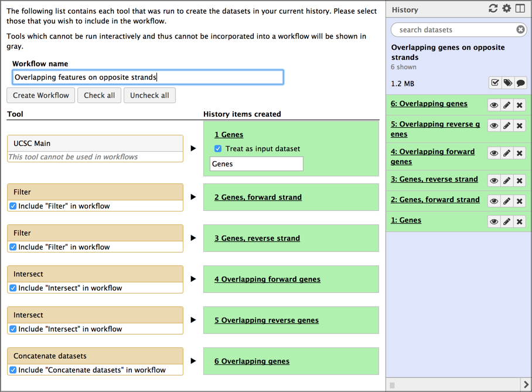Toggle Treat as input dataset checkbox
The image size is (532, 392).
pos(218,149)
